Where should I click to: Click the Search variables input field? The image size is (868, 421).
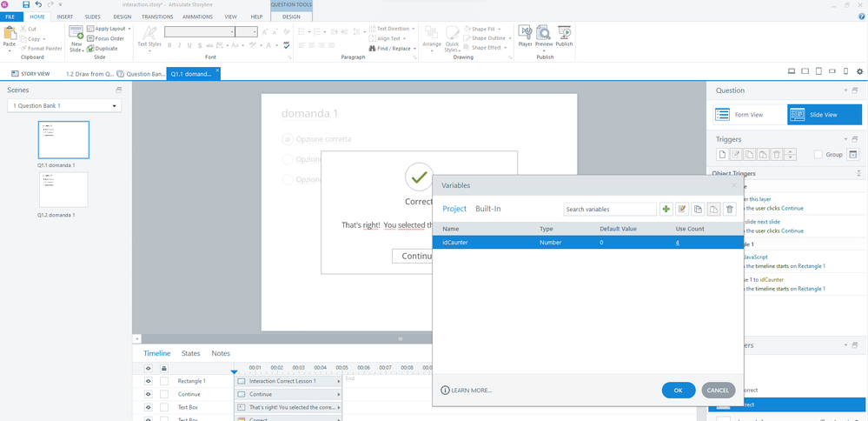pyautogui.click(x=609, y=209)
